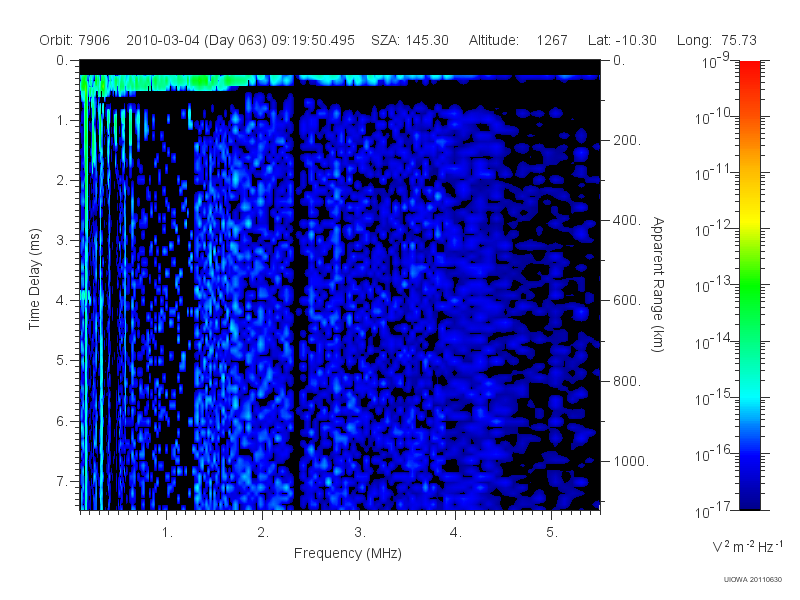The image size is (800, 600).
Task: Click the red top of the color bar
Action: pos(750,69)
